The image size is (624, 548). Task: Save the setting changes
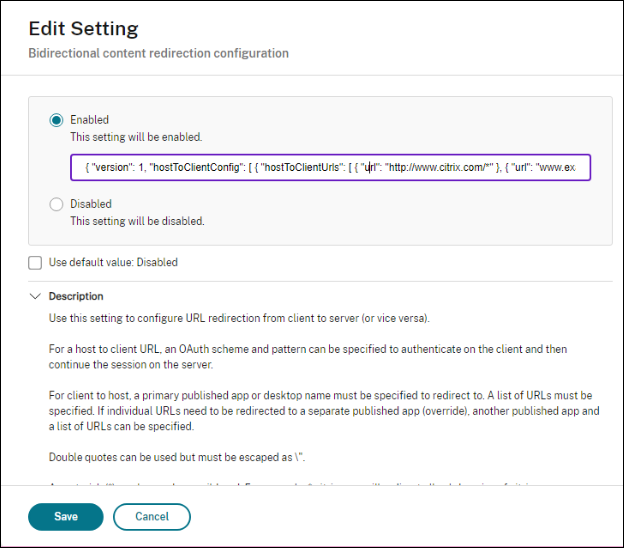pyautogui.click(x=65, y=516)
